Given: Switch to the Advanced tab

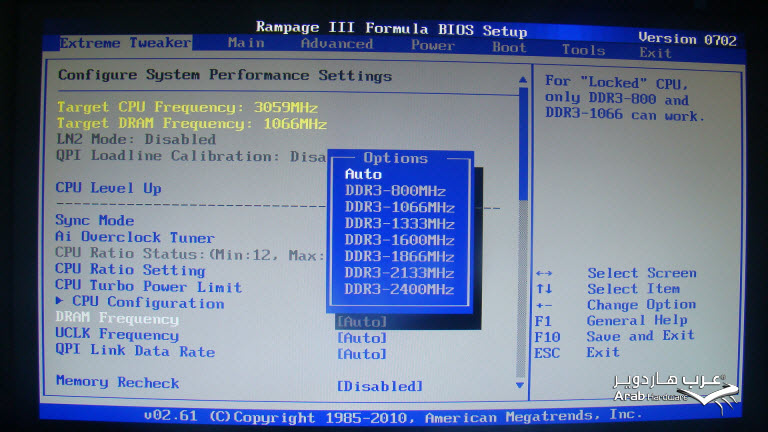Looking at the screenshot, I should pyautogui.click(x=337, y=44).
